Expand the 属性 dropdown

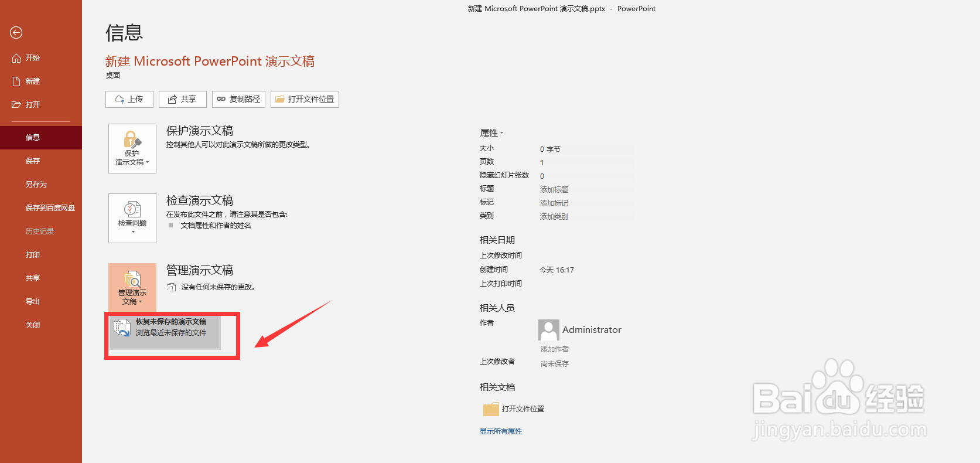(x=491, y=133)
